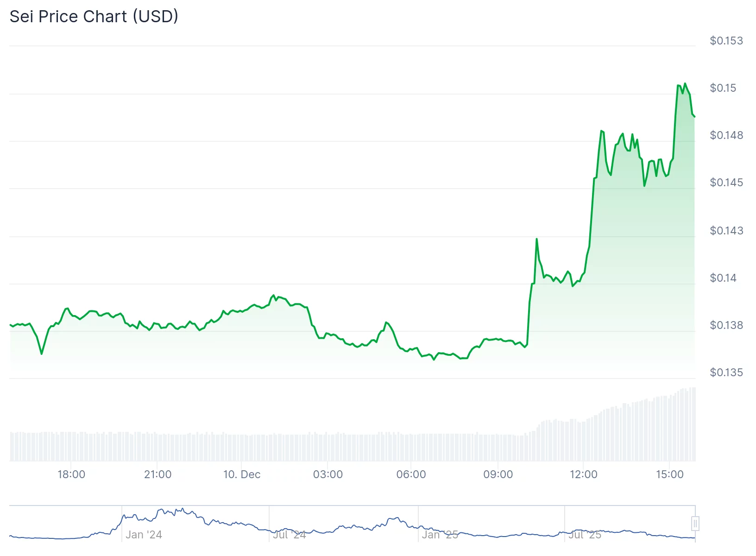Select the tallest volume bar on the right
This screenshot has height=556, width=756.
coord(693,425)
